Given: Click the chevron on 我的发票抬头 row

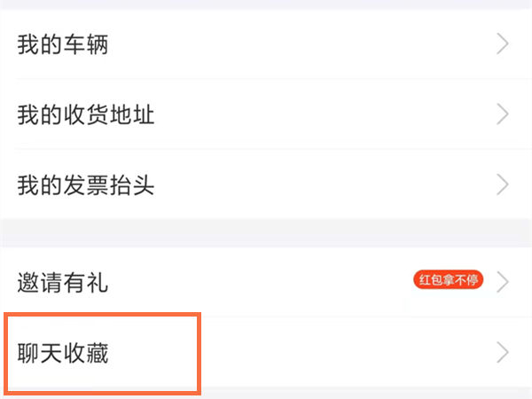Looking at the screenshot, I should [x=503, y=184].
